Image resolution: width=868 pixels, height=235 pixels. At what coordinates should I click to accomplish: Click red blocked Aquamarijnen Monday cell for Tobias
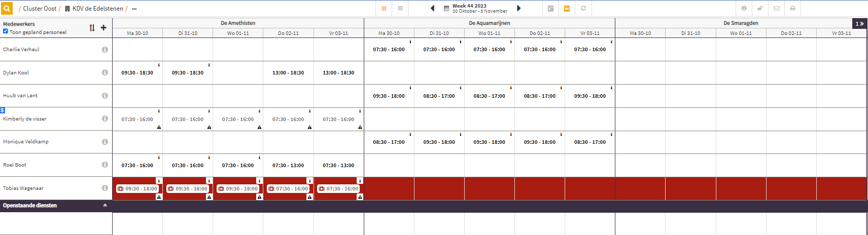389,188
